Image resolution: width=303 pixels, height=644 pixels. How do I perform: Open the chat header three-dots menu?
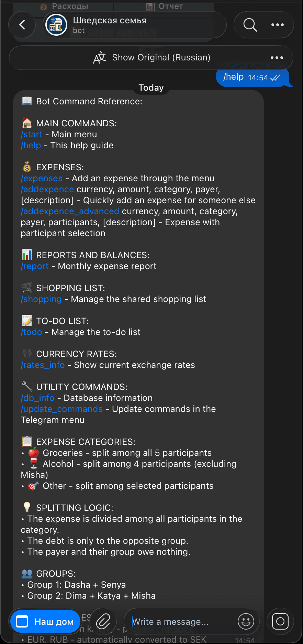click(278, 25)
